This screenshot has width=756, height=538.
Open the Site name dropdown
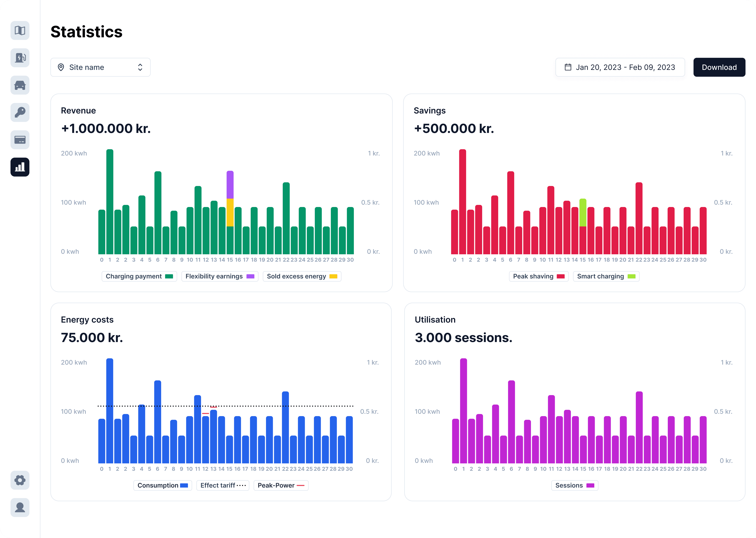click(100, 67)
